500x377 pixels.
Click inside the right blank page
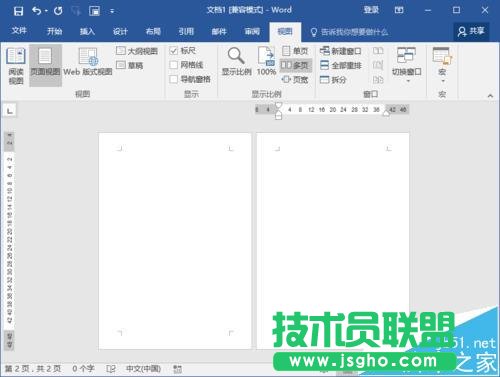(333, 241)
